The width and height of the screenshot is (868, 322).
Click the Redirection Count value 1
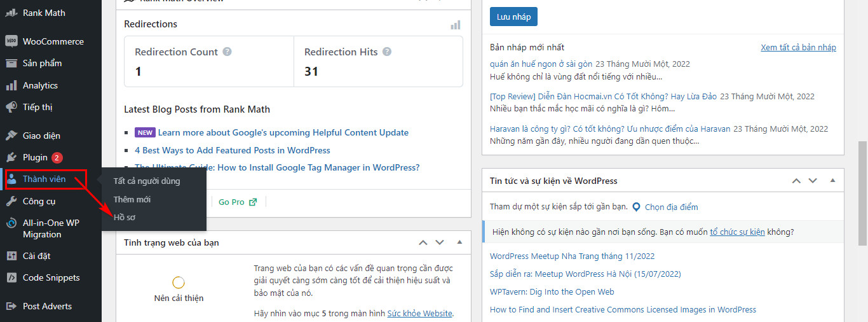(x=138, y=71)
